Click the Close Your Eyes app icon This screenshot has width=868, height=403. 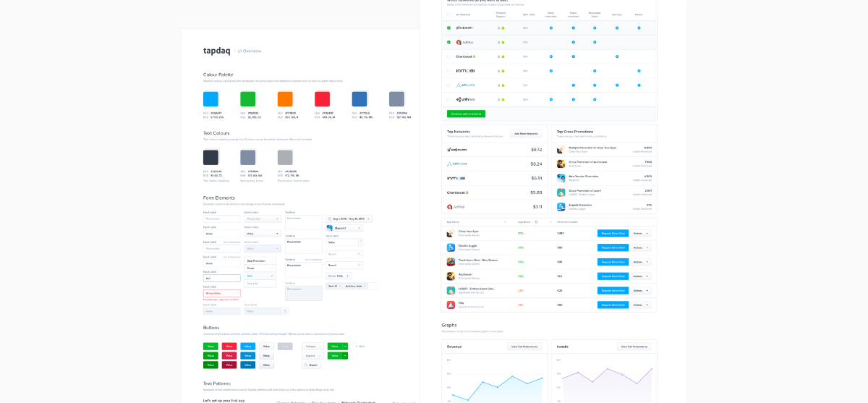(451, 233)
